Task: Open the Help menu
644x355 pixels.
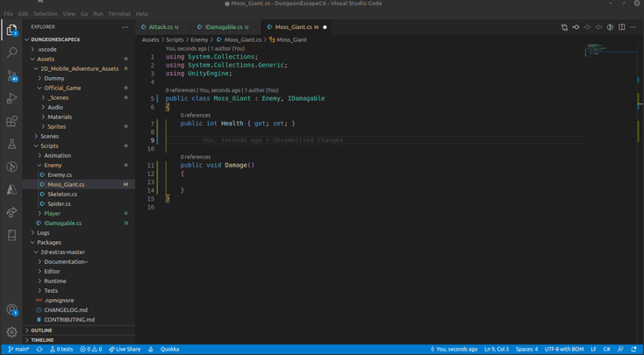Action: coord(141,13)
